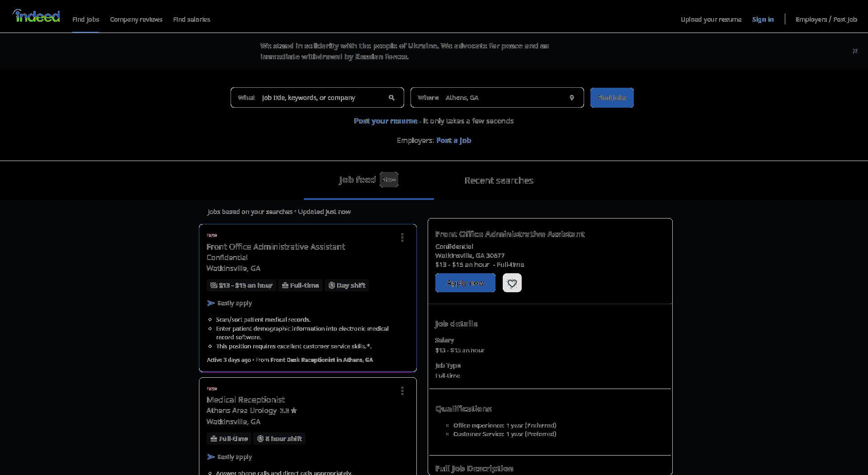This screenshot has height=475, width=868.
Task: Click the job detail panel title Front Office Administrative Assistant
Action: click(x=510, y=234)
